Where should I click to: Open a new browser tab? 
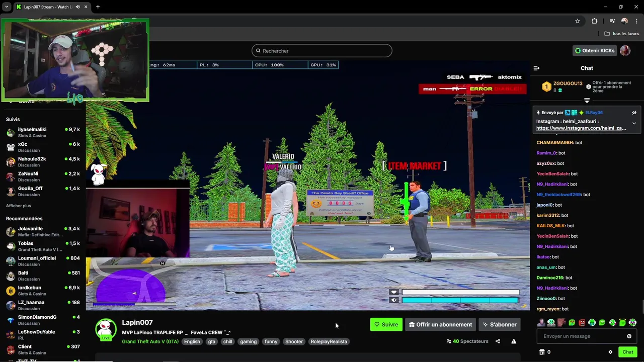click(x=98, y=7)
